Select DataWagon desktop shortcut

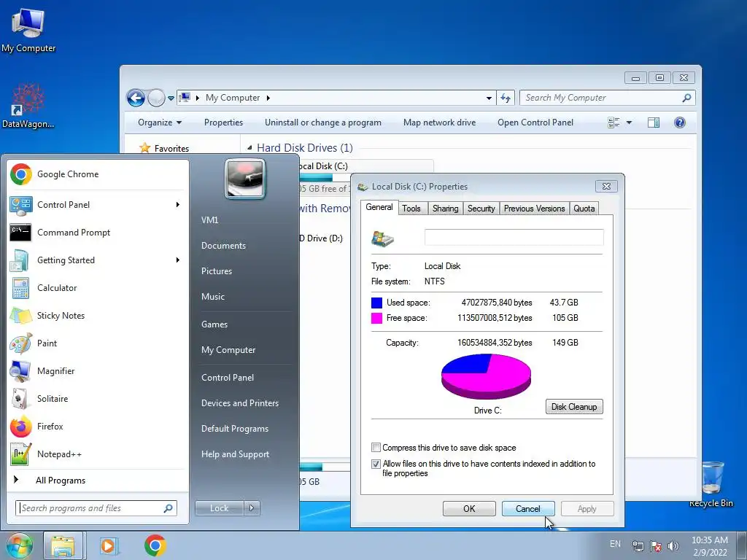(28, 106)
